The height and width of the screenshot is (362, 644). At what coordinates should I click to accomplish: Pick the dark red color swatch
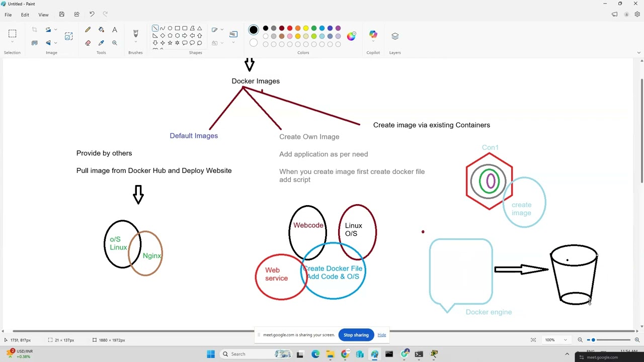[x=282, y=28]
